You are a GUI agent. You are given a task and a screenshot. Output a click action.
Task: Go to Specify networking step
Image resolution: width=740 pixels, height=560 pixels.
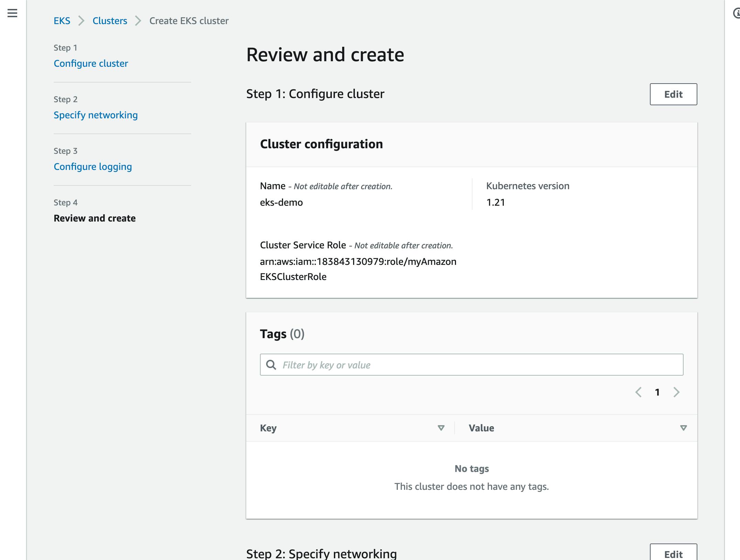(x=96, y=115)
